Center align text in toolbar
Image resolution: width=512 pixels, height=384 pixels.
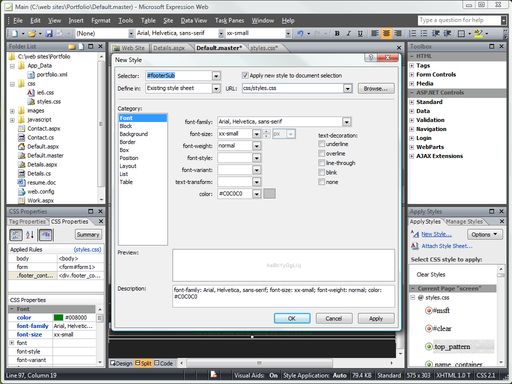[386, 33]
